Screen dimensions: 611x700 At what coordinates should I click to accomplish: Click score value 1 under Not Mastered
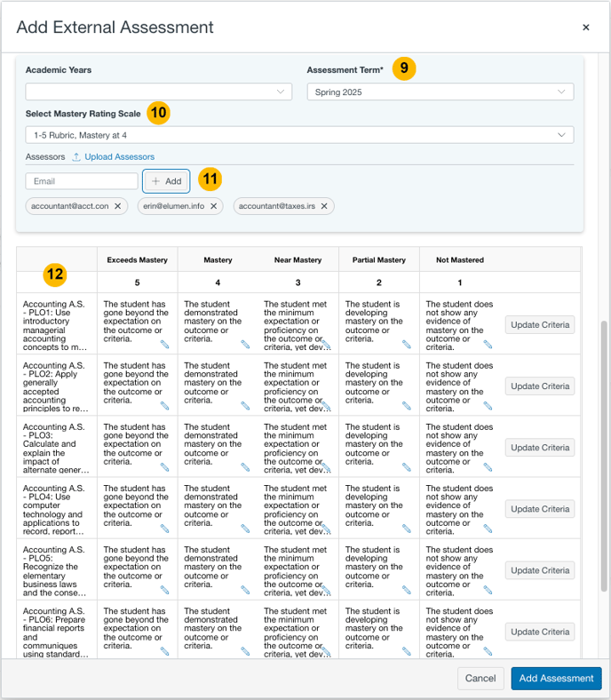460,282
